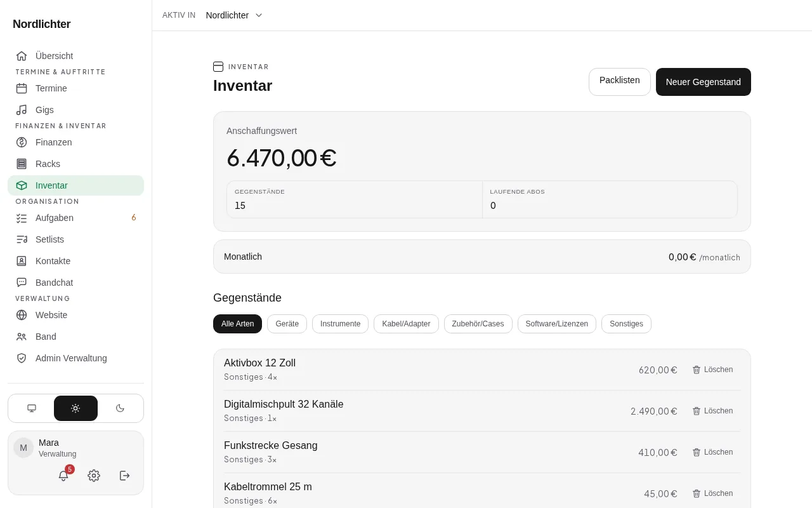Click the Finanzen coin icon
812x508 pixels.
[x=22, y=142]
